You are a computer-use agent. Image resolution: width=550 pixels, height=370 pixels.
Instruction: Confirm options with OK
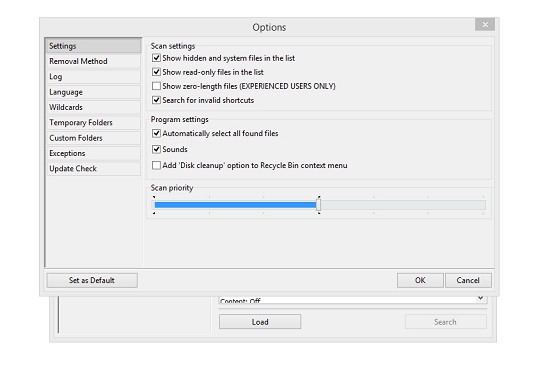coord(420,280)
